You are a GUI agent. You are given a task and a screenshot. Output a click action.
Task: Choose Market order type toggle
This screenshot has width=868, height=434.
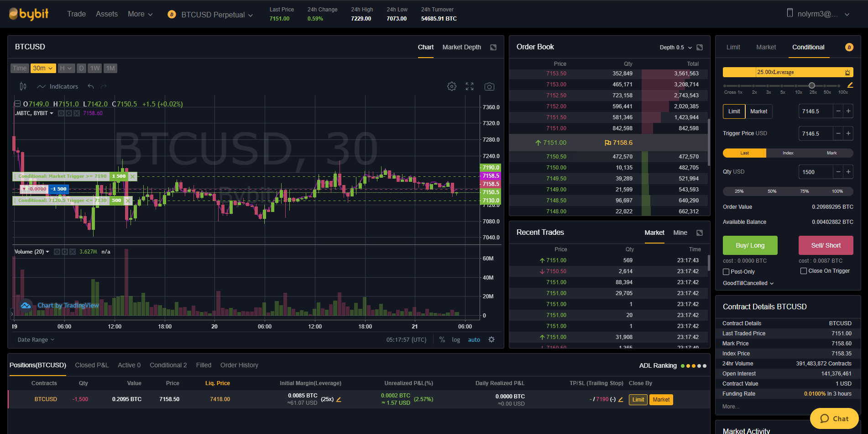tap(759, 111)
